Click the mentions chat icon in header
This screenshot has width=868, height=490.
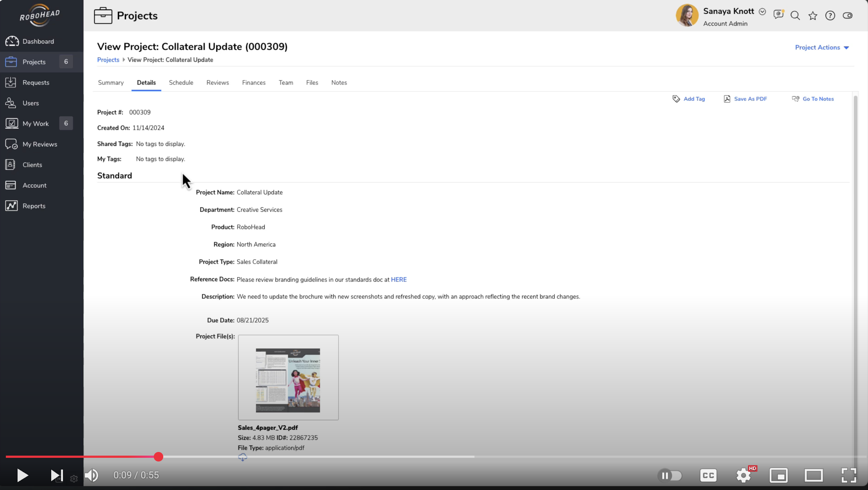pos(778,15)
